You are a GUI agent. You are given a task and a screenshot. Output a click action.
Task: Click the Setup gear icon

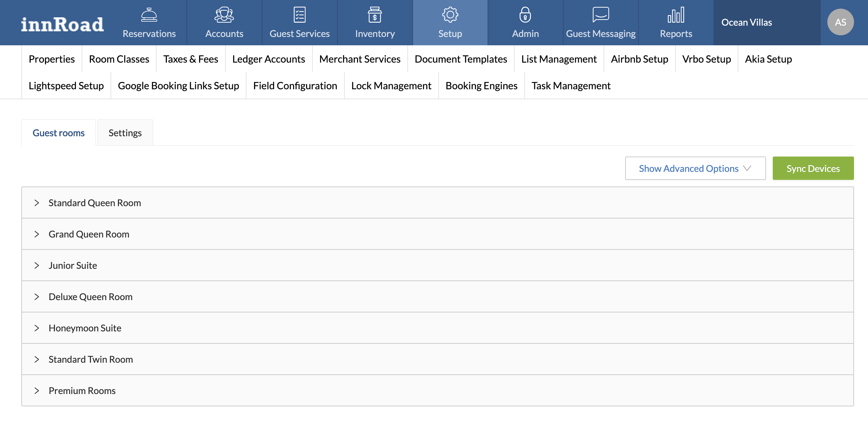pos(450,15)
